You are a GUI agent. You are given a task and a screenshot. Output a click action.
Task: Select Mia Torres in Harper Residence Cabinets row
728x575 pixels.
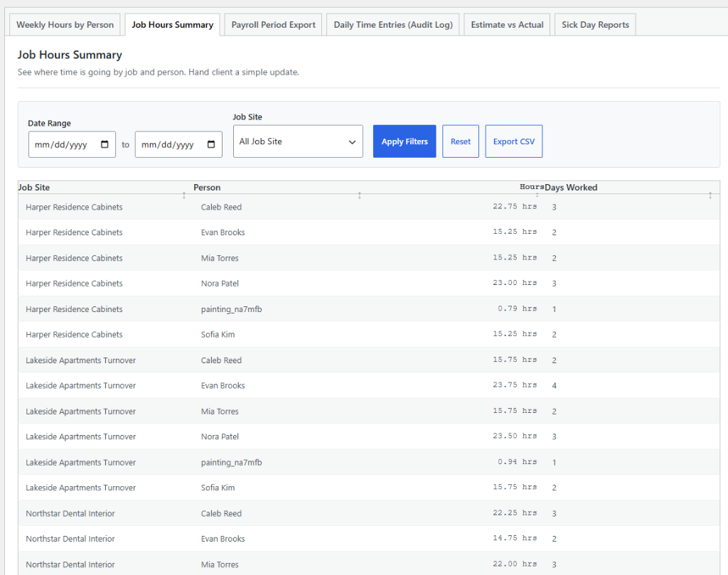pos(220,258)
